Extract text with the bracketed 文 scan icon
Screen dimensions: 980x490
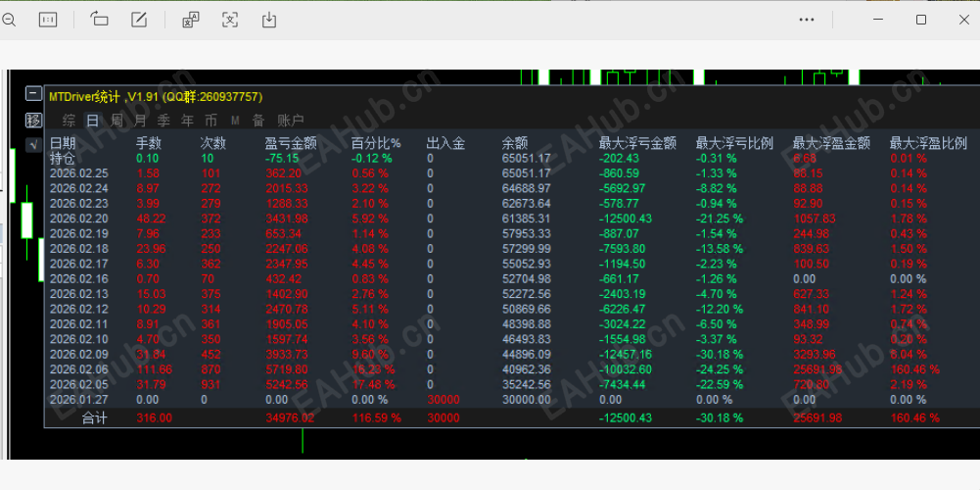[230, 20]
